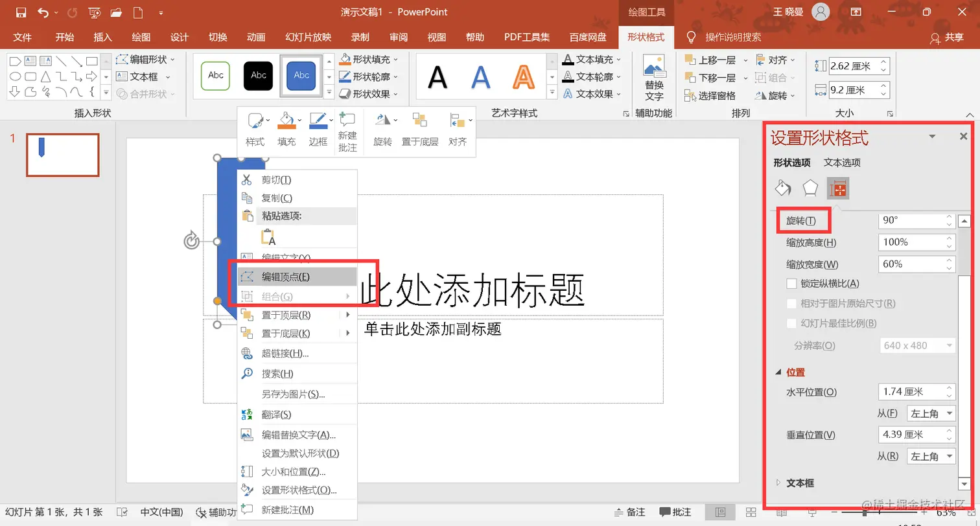Select Fill & Line paint bucket icon
Viewport: 980px width, 526px height.
pos(783,188)
